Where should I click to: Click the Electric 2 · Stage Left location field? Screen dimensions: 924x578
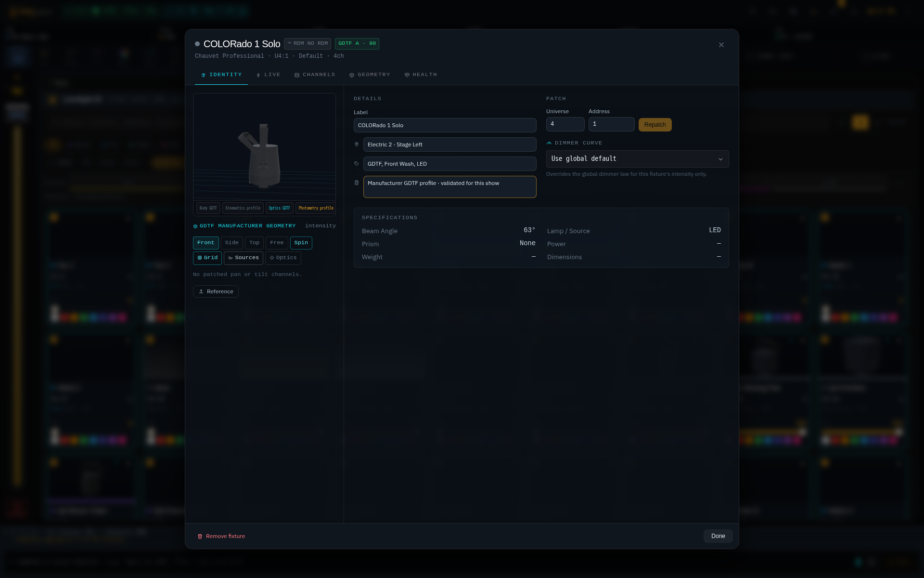[450, 144]
